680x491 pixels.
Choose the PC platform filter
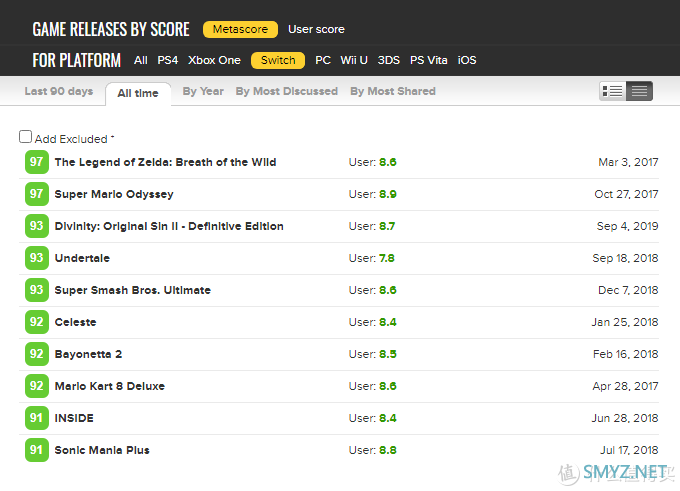pos(323,60)
